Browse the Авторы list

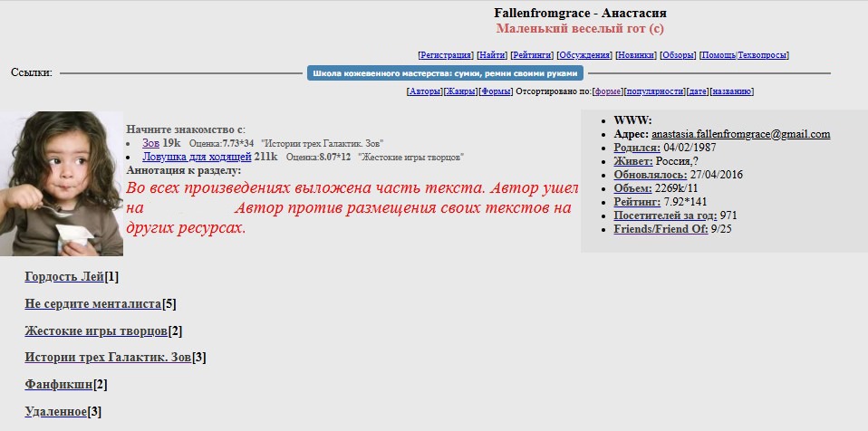[425, 91]
